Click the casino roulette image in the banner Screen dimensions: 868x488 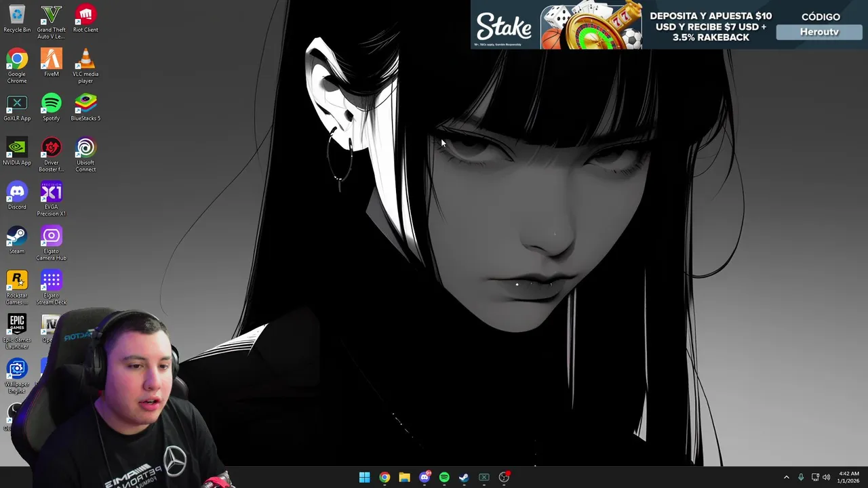592,26
